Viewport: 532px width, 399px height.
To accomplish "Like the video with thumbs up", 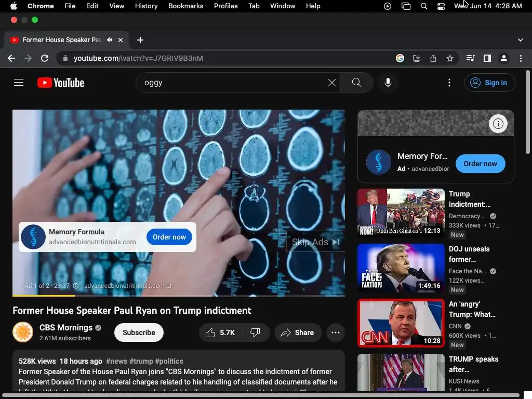I will click(220, 332).
